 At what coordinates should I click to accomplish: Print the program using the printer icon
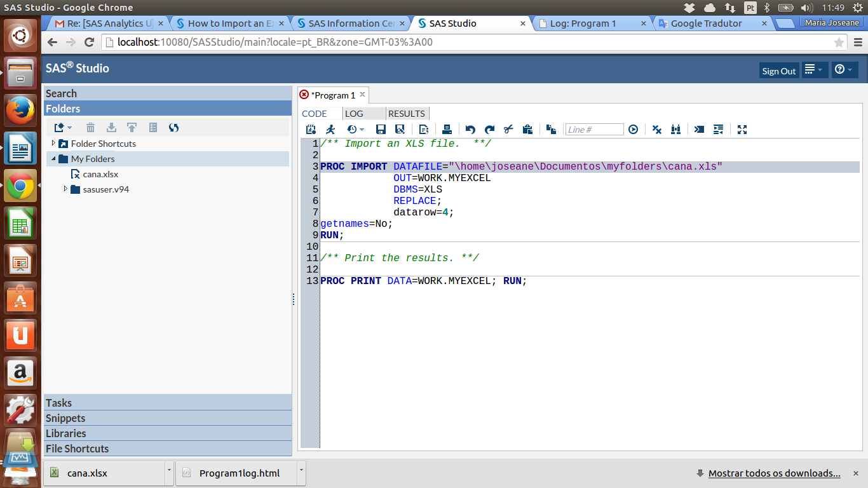coord(447,130)
